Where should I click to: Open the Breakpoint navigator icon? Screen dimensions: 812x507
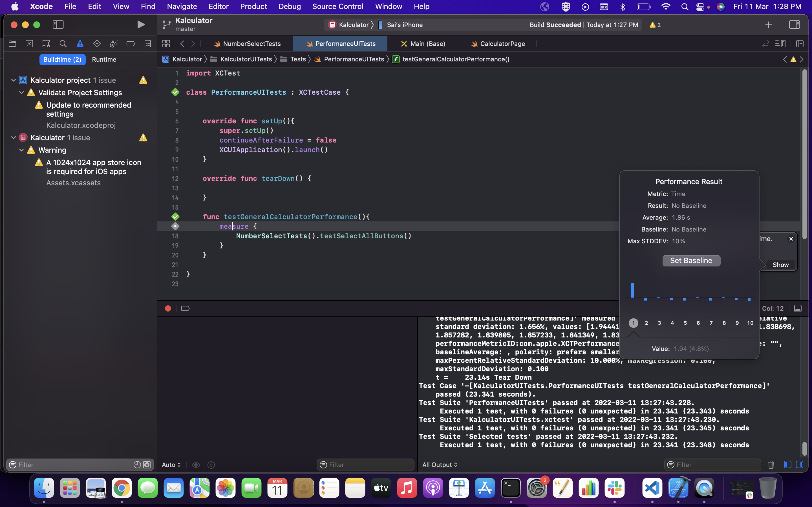pos(131,44)
